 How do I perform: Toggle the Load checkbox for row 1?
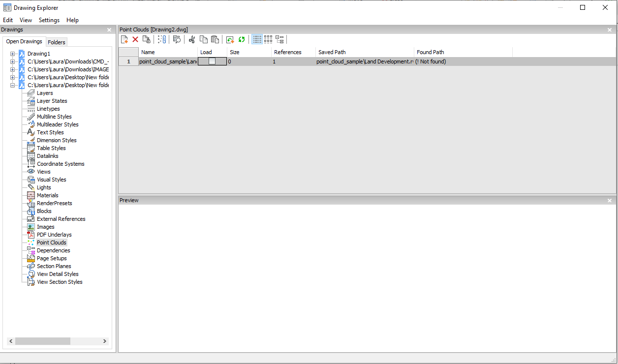click(212, 61)
